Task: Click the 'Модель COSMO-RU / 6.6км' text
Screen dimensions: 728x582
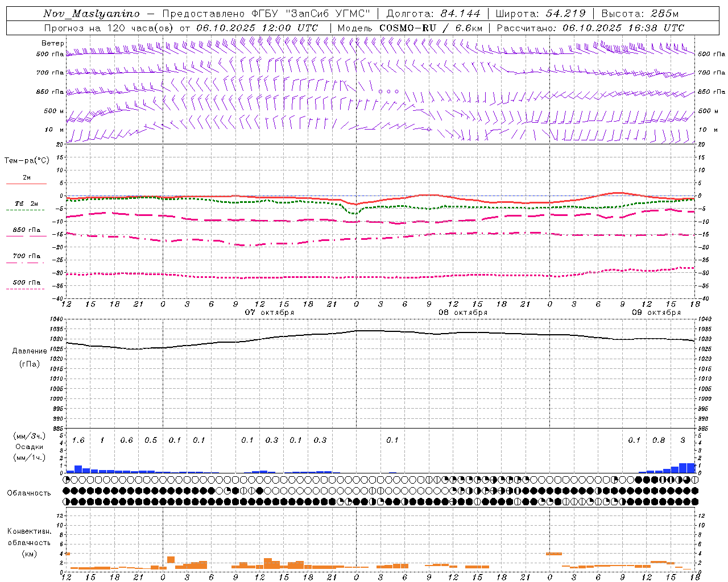Action: coord(410,28)
